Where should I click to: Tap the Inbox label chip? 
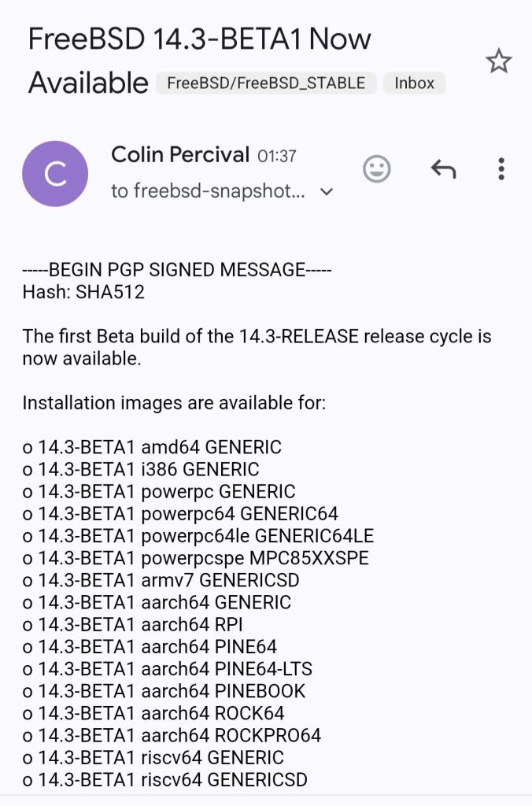click(415, 83)
